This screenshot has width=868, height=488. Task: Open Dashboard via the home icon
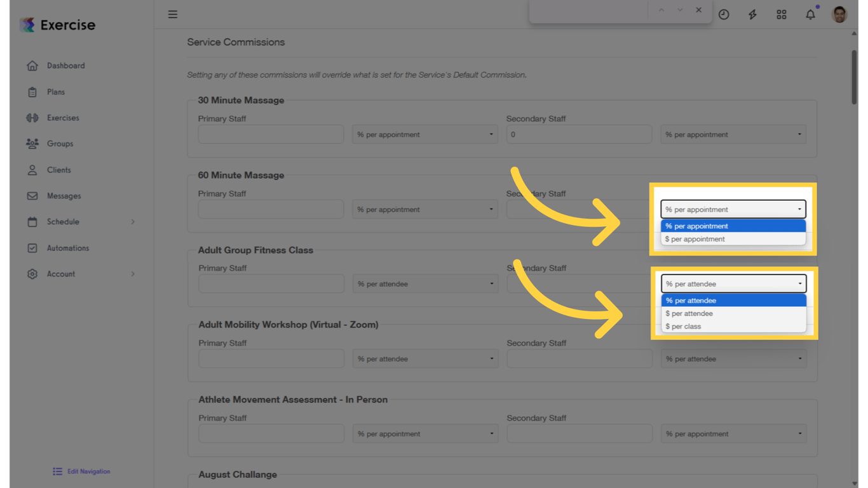[x=32, y=65]
